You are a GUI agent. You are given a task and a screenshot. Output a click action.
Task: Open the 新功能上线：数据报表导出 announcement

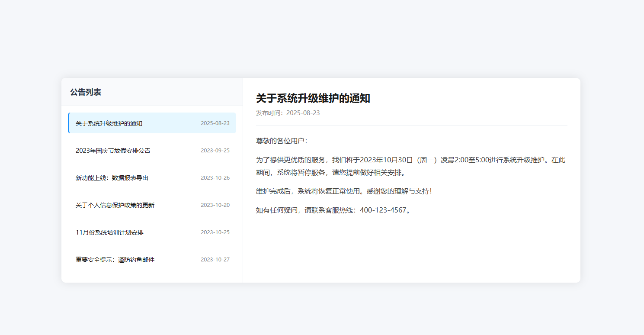(x=112, y=178)
